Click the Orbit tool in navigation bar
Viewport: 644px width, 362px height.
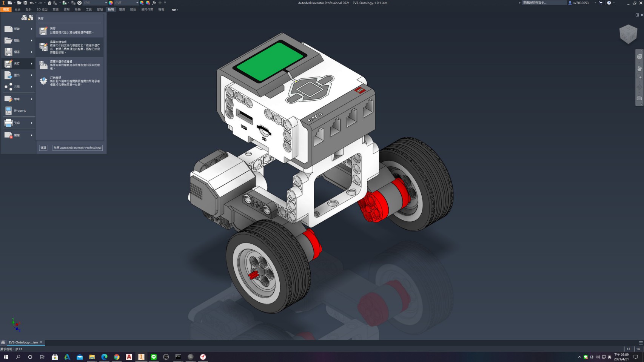coord(639,87)
